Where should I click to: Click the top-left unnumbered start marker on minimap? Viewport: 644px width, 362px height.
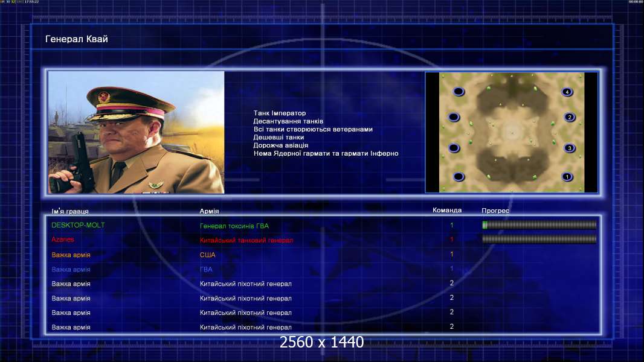pyautogui.click(x=459, y=92)
